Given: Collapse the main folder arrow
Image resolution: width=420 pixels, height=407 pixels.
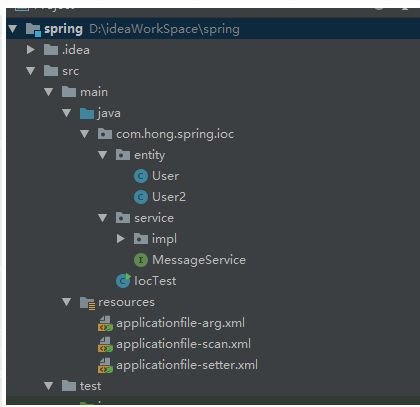Looking at the screenshot, I should point(49,92).
